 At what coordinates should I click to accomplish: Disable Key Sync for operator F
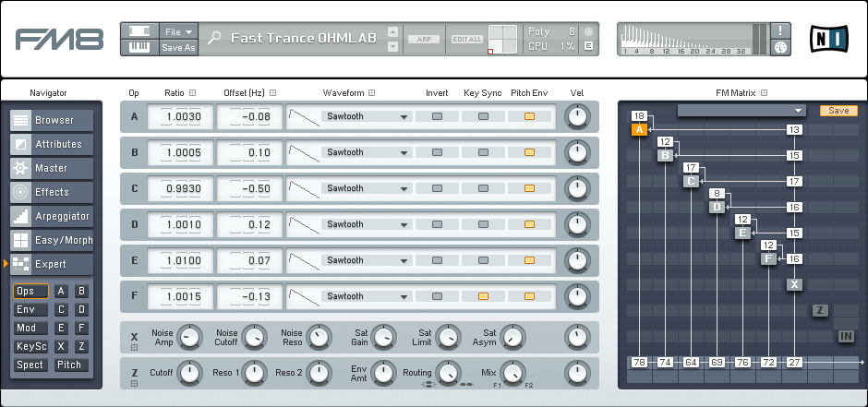click(x=483, y=296)
